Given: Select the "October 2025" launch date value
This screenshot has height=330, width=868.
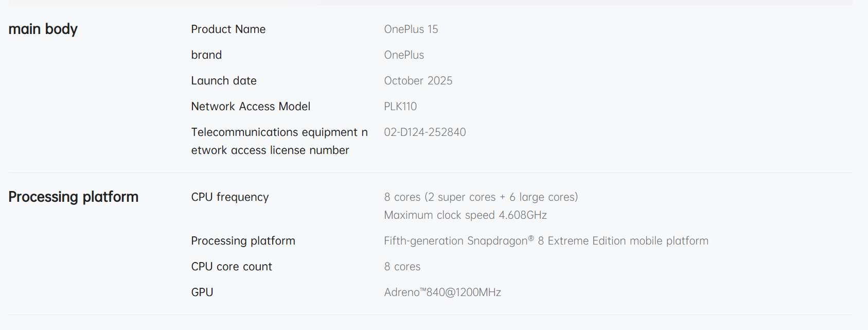Looking at the screenshot, I should 418,81.
